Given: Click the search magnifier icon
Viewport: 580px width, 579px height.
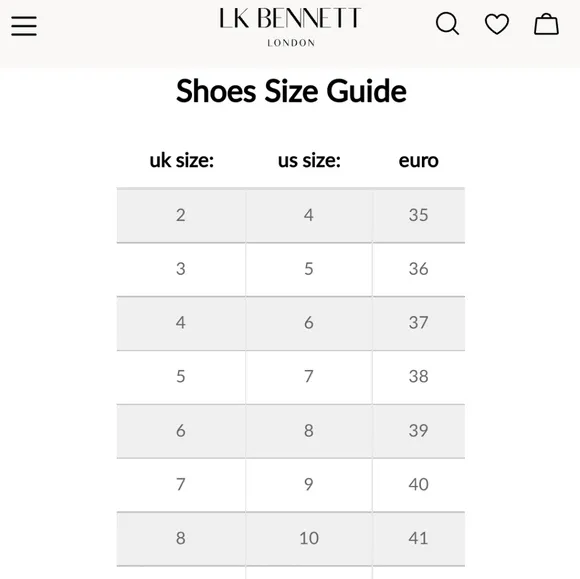Looking at the screenshot, I should tap(448, 24).
